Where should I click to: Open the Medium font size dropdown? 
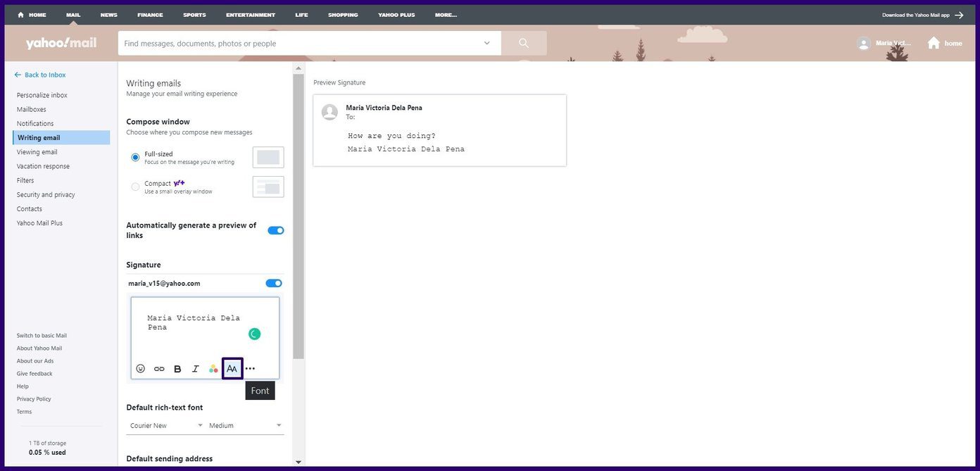(x=246, y=425)
